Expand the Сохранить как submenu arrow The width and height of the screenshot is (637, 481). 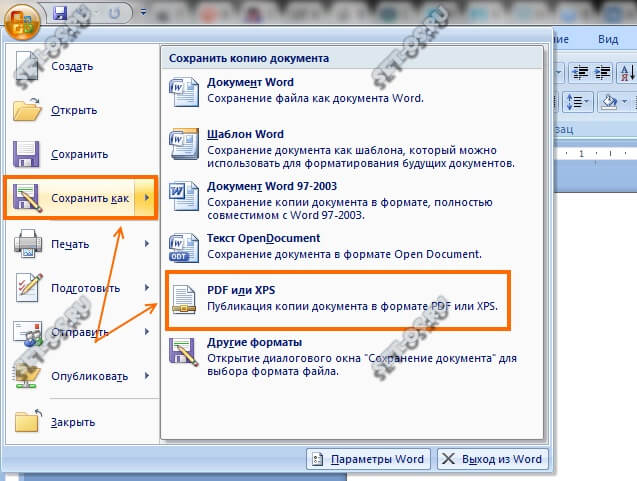[x=146, y=198]
